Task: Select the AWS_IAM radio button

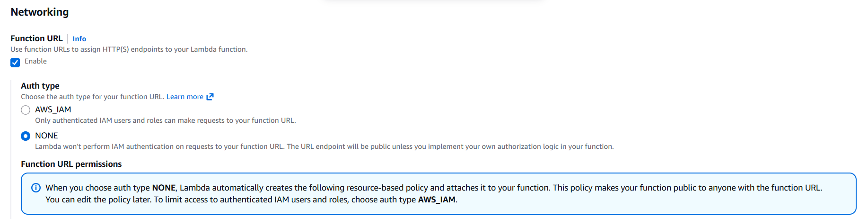Action: [26, 110]
